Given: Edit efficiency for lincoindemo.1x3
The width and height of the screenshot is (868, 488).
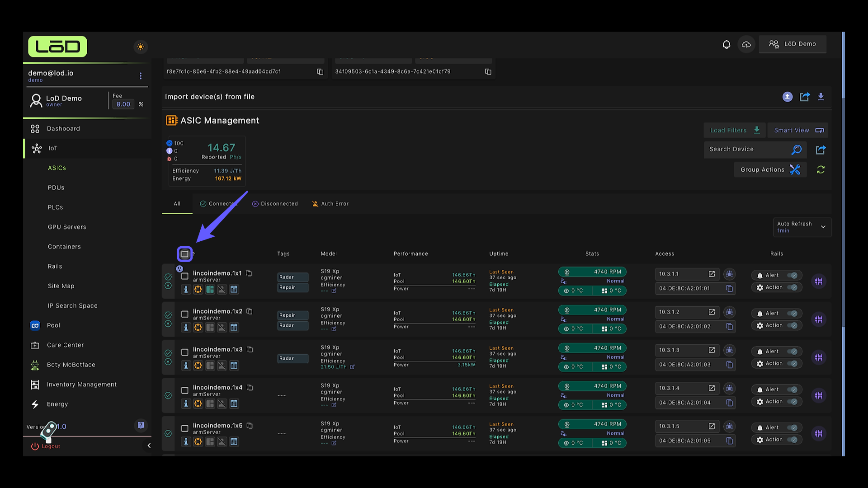Looking at the screenshot, I should (x=352, y=367).
